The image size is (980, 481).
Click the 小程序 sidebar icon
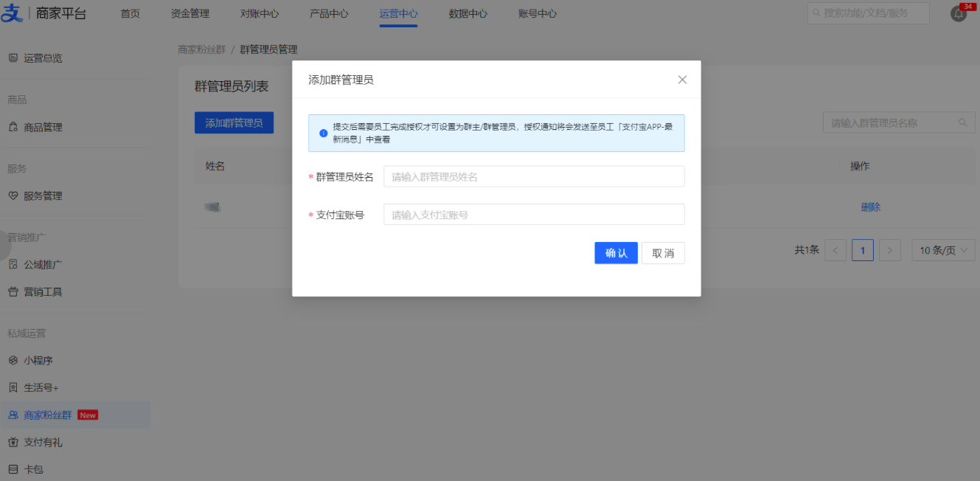point(13,360)
